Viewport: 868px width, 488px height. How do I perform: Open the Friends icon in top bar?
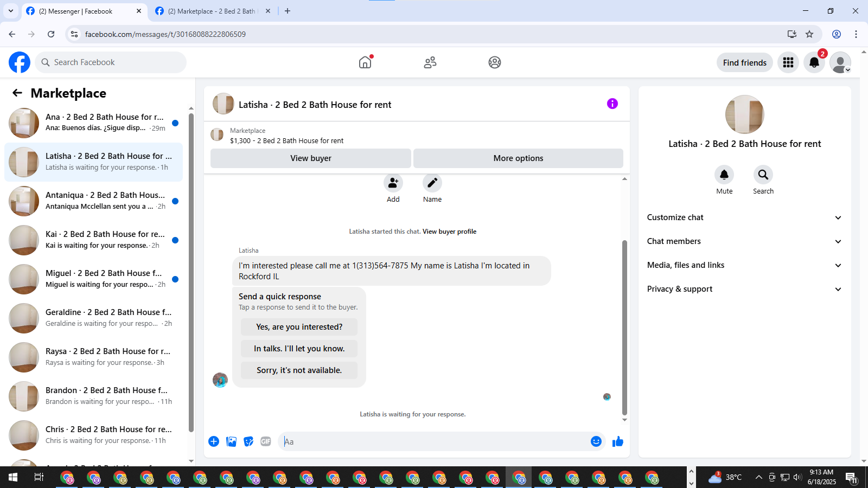(430, 62)
